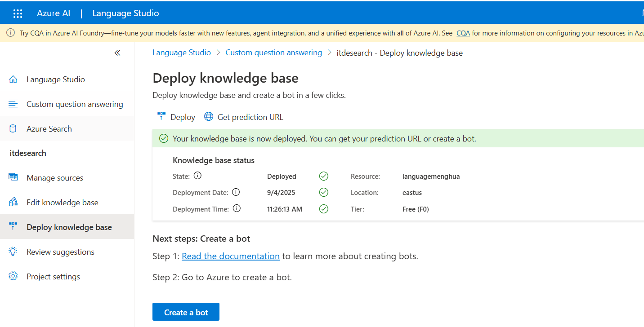Open the Azure apps waffle launcher
The width and height of the screenshot is (644, 327).
coord(18,13)
